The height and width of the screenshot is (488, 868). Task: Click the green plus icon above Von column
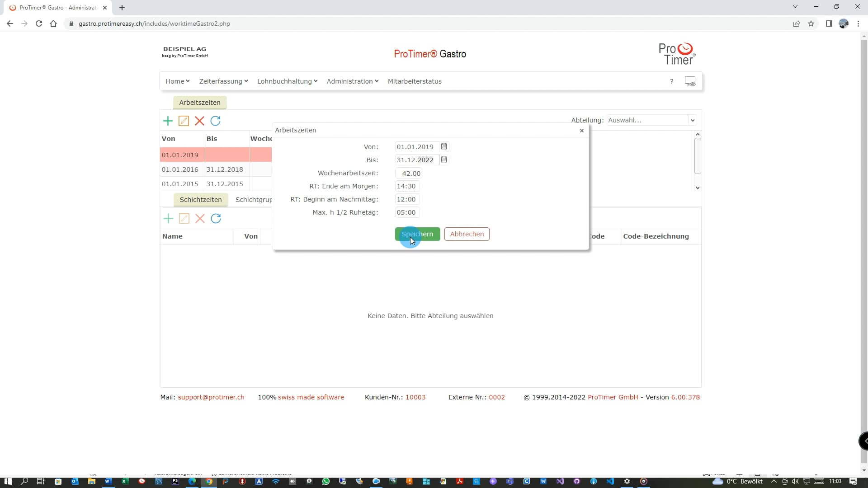pyautogui.click(x=168, y=121)
